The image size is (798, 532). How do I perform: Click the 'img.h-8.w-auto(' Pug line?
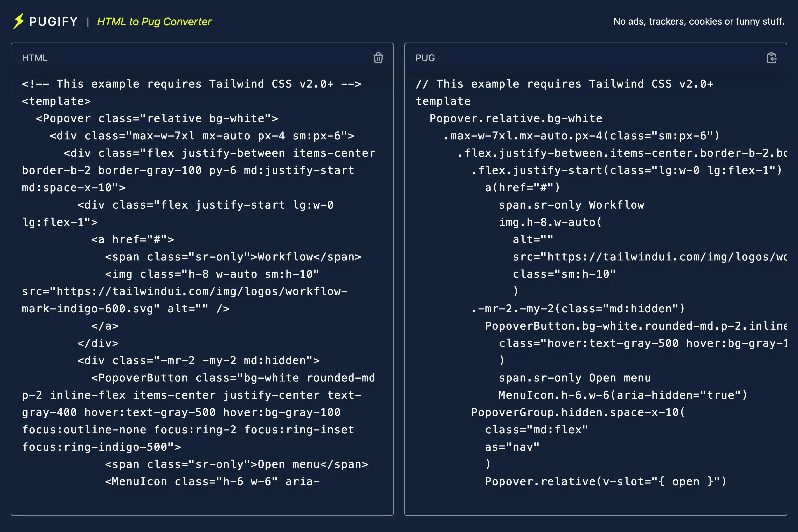[550, 222]
